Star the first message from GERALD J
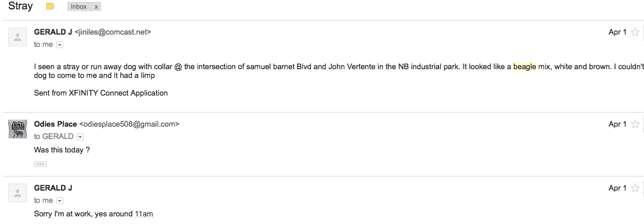The height and width of the screenshot is (224, 644). 635,32
